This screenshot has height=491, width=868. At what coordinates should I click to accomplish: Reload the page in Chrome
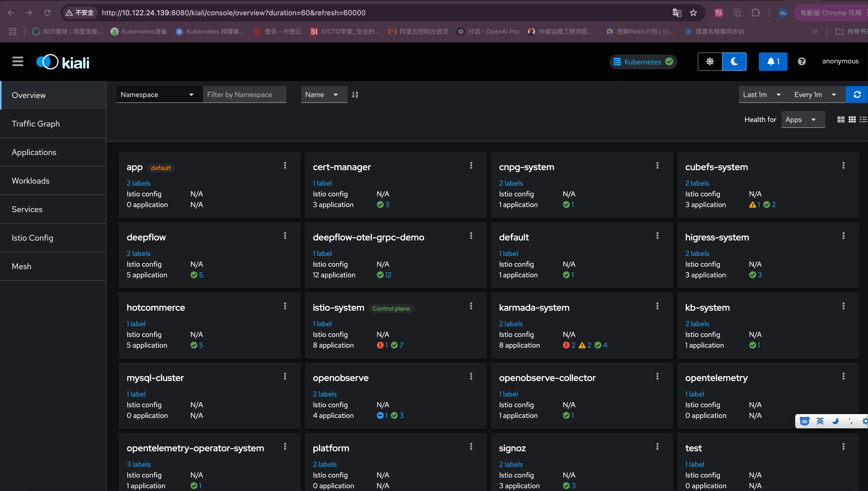(x=47, y=13)
